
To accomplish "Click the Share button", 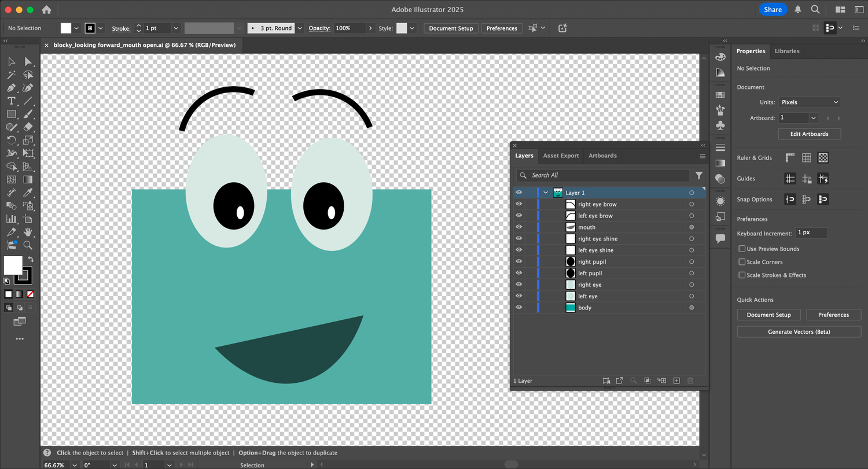I will point(773,9).
